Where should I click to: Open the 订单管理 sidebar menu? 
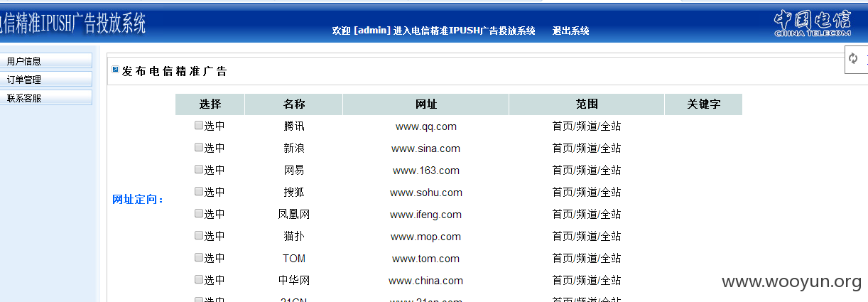pos(46,80)
